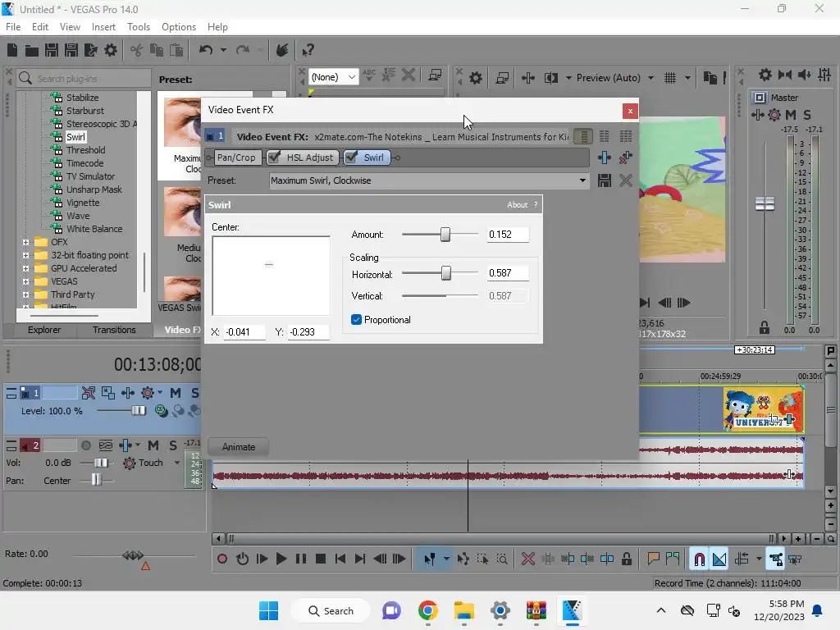Click the Play button in transport bar
The width and height of the screenshot is (840, 630).
tap(281, 559)
